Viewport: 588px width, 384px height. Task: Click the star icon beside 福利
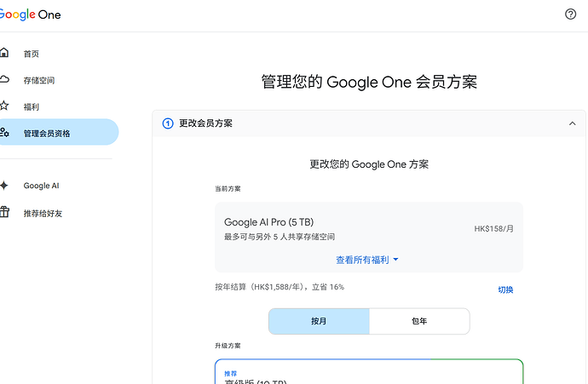tap(4, 106)
